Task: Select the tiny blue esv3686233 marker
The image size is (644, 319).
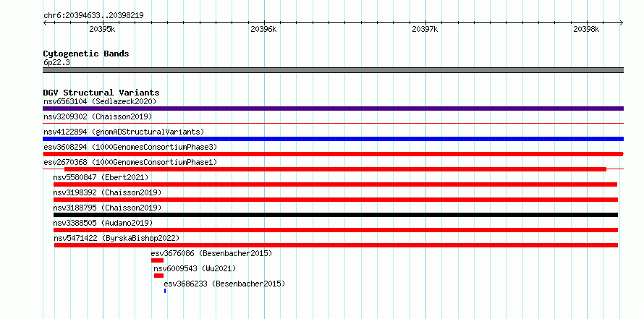Action: coord(165,291)
